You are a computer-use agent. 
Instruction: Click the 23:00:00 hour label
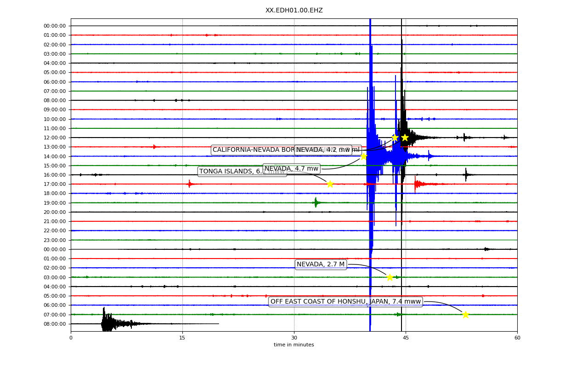[x=54, y=240]
